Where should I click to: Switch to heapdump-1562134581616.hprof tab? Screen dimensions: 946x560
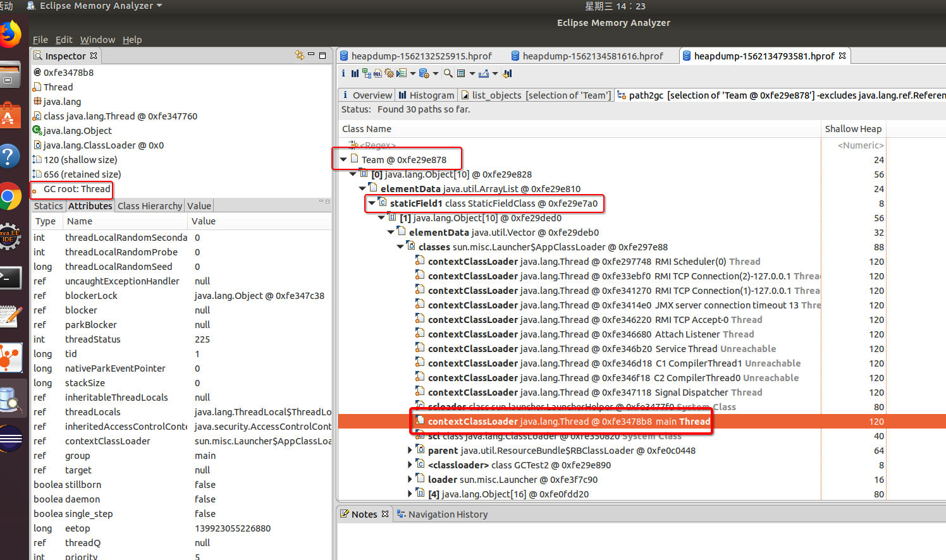pyautogui.click(x=587, y=56)
